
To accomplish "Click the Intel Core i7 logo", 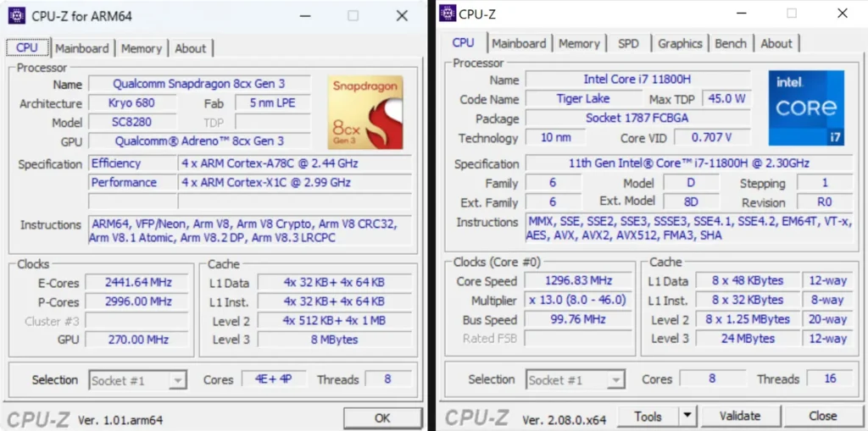I will click(x=806, y=108).
